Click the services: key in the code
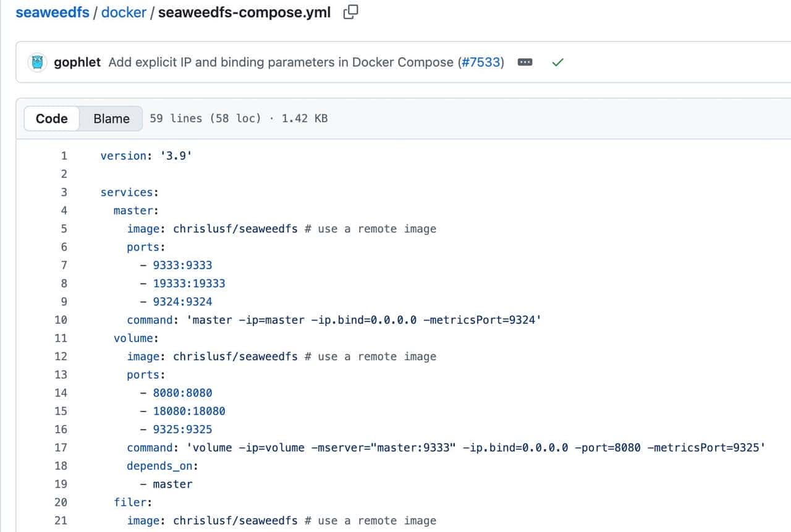Viewport: 791px width, 532px height. [x=129, y=192]
